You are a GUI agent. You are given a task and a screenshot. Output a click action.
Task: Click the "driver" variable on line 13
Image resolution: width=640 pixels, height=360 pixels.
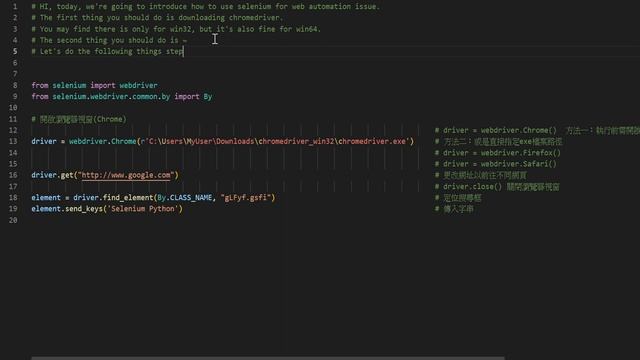coord(44,141)
